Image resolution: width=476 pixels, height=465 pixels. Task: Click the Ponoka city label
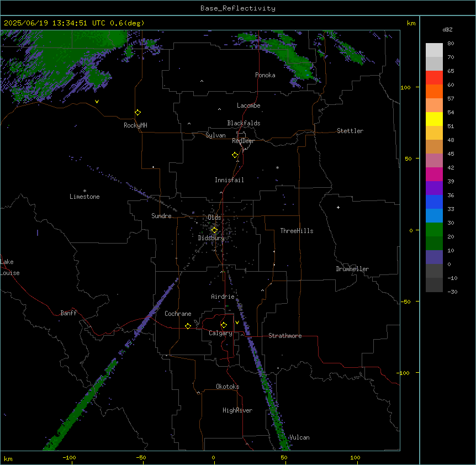265,75
